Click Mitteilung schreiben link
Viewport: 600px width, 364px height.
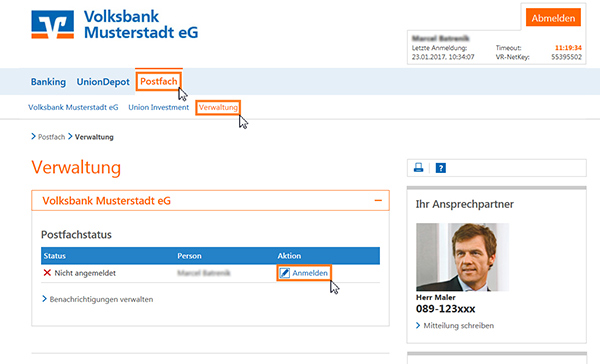[458, 326]
